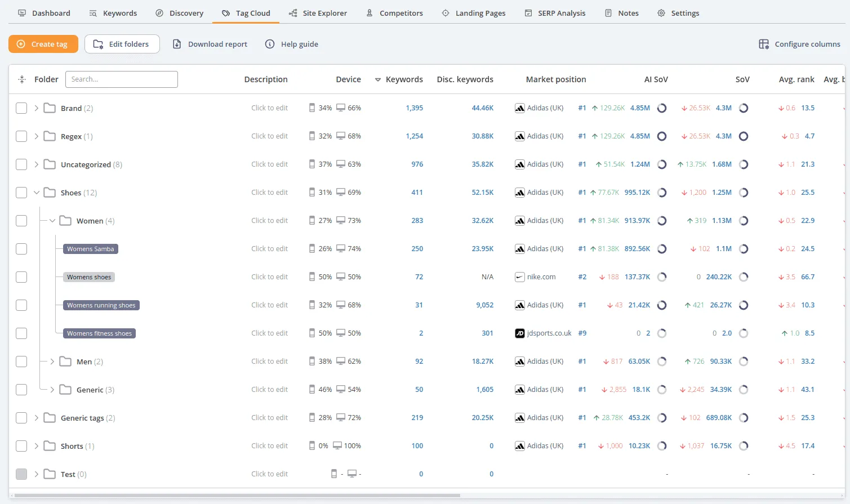Click the nike.com logo icon
The width and height of the screenshot is (850, 504).
coord(520,277)
